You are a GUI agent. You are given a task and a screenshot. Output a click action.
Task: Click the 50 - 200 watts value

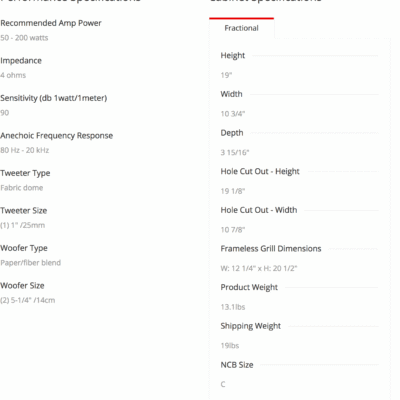pos(24,38)
